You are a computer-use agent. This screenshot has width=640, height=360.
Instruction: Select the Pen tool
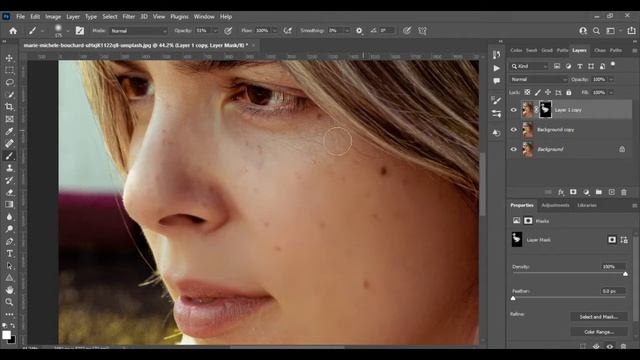point(9,241)
